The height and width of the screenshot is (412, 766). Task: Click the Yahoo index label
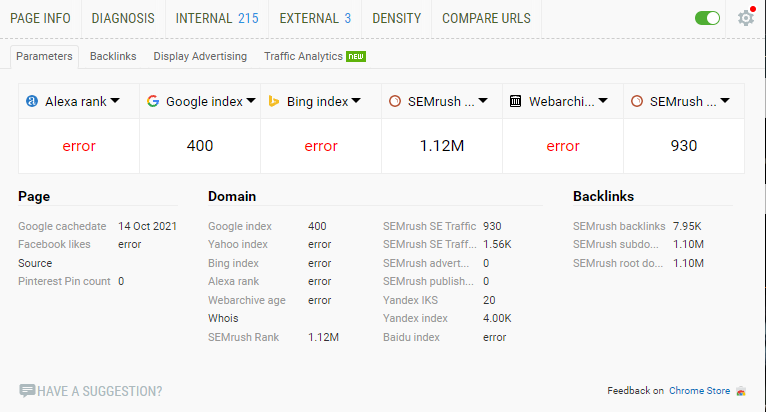[x=238, y=244]
